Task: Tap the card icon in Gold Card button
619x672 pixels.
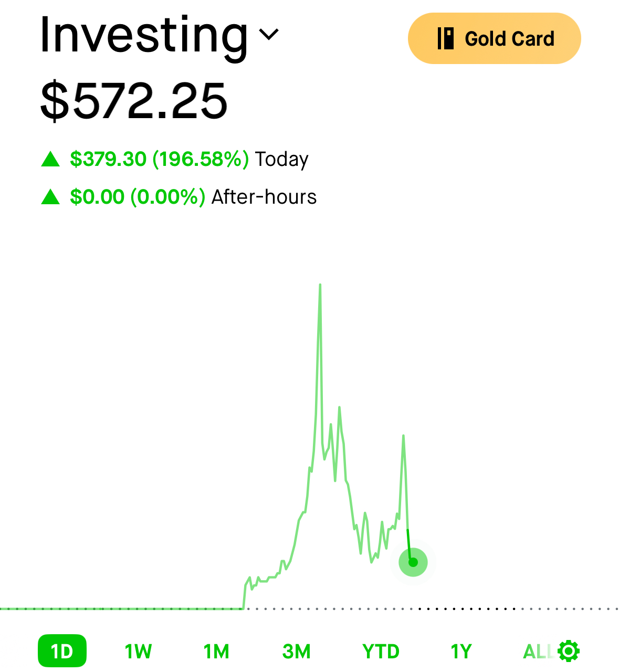Action: coord(446,38)
